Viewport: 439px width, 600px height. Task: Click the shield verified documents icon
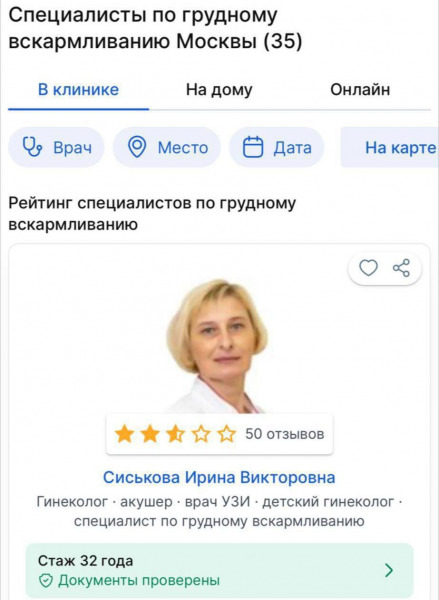pyautogui.click(x=46, y=581)
